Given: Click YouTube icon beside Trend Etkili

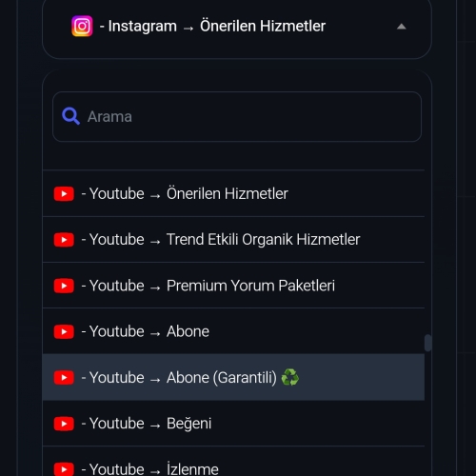Looking at the screenshot, I should 64,240.
